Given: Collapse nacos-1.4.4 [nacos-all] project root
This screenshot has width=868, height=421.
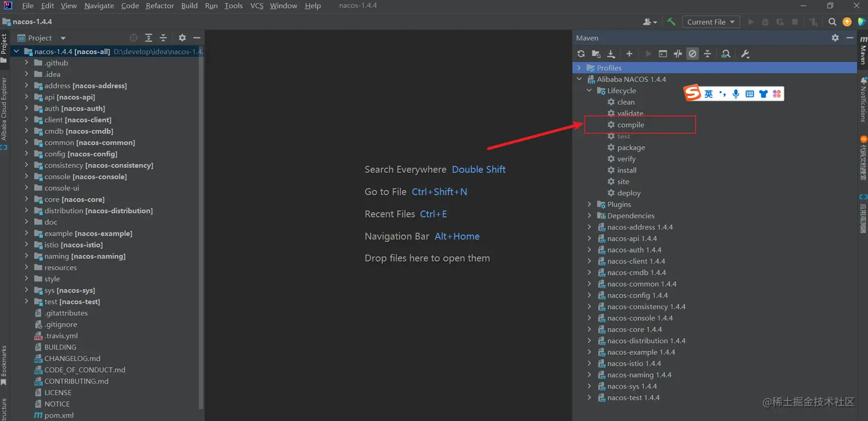Looking at the screenshot, I should [x=16, y=51].
